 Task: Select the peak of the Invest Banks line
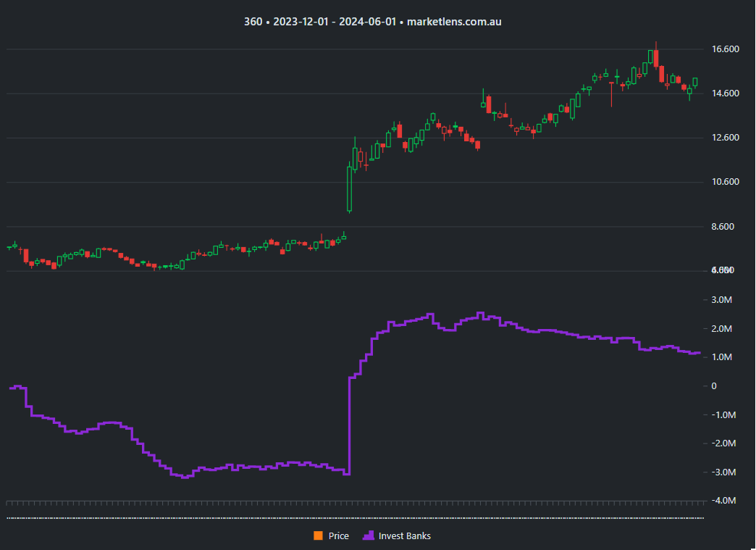tap(482, 312)
